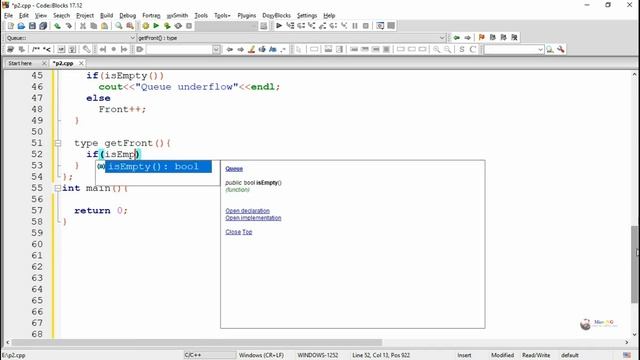Click the green Run icon
The image size is (640, 360).
click(x=156, y=26)
